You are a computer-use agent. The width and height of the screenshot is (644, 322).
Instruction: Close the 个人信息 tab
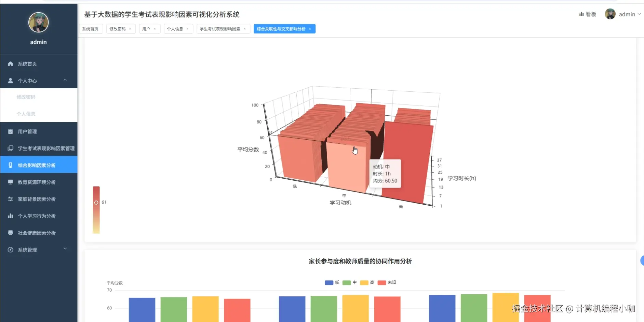point(188,29)
